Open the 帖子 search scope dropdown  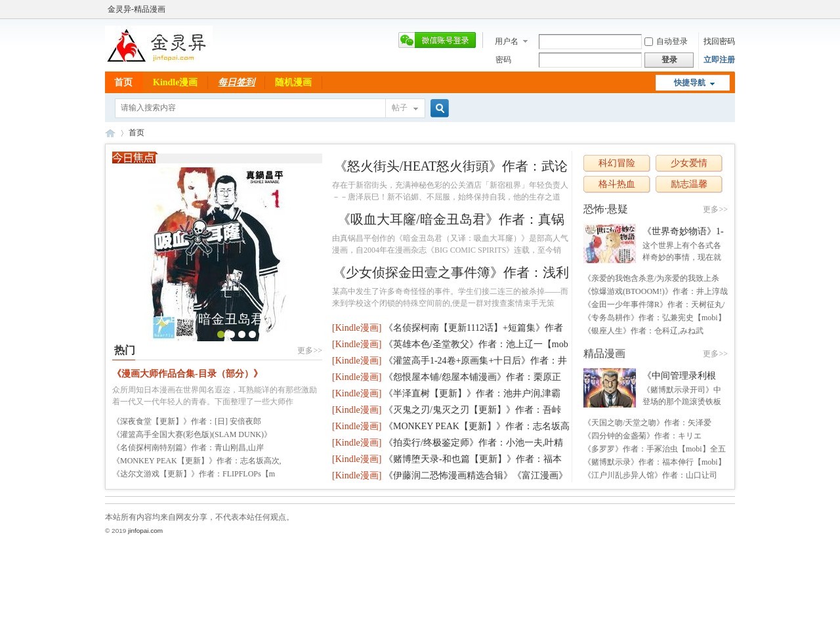[404, 108]
